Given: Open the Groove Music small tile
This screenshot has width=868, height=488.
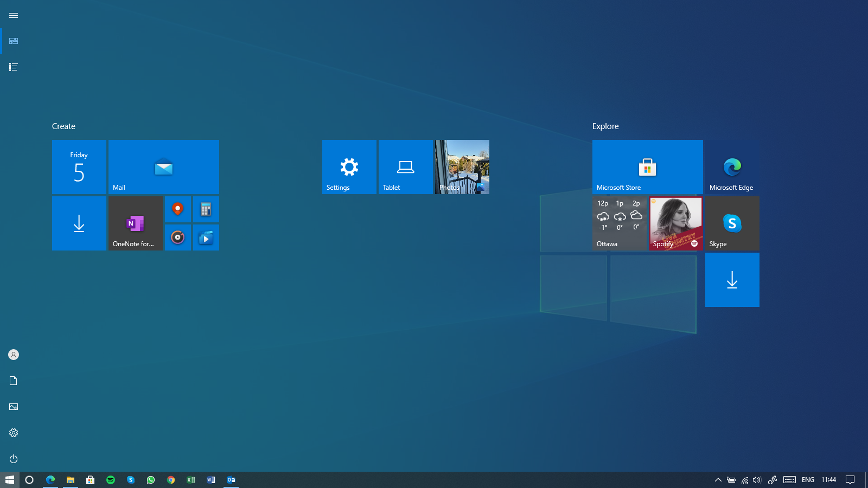Looking at the screenshot, I should (x=178, y=237).
